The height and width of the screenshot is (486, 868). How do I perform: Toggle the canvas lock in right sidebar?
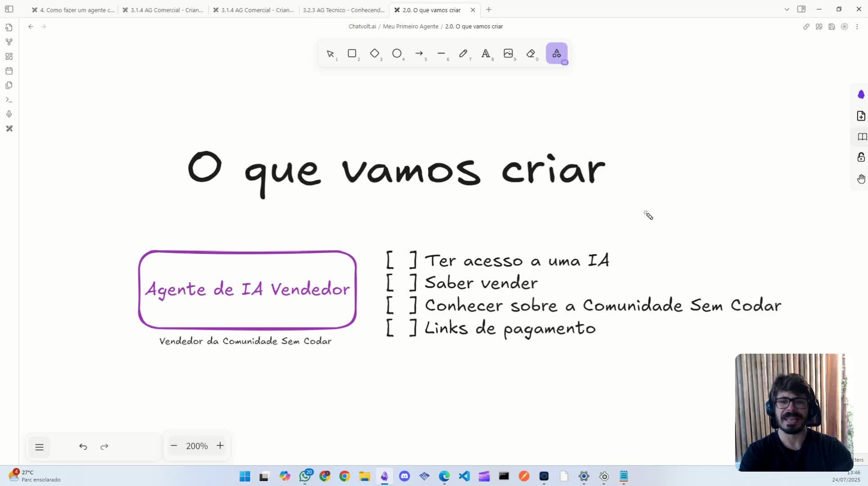[x=861, y=157]
